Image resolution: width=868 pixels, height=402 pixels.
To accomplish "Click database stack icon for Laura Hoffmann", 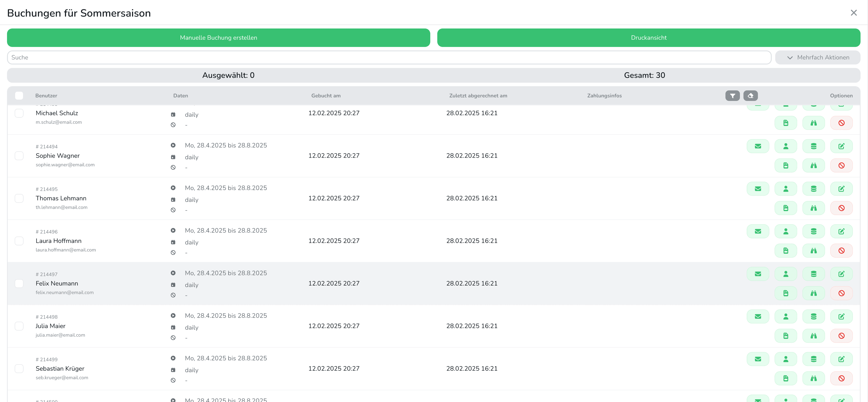I will pyautogui.click(x=814, y=231).
